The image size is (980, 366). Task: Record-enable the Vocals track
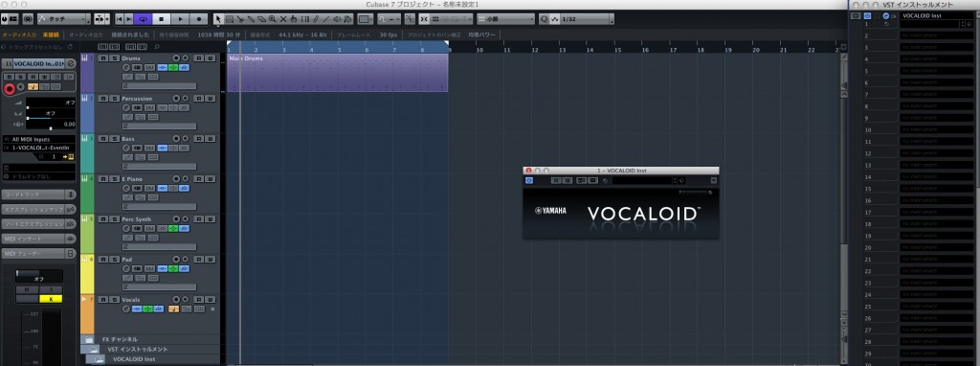pos(176,300)
